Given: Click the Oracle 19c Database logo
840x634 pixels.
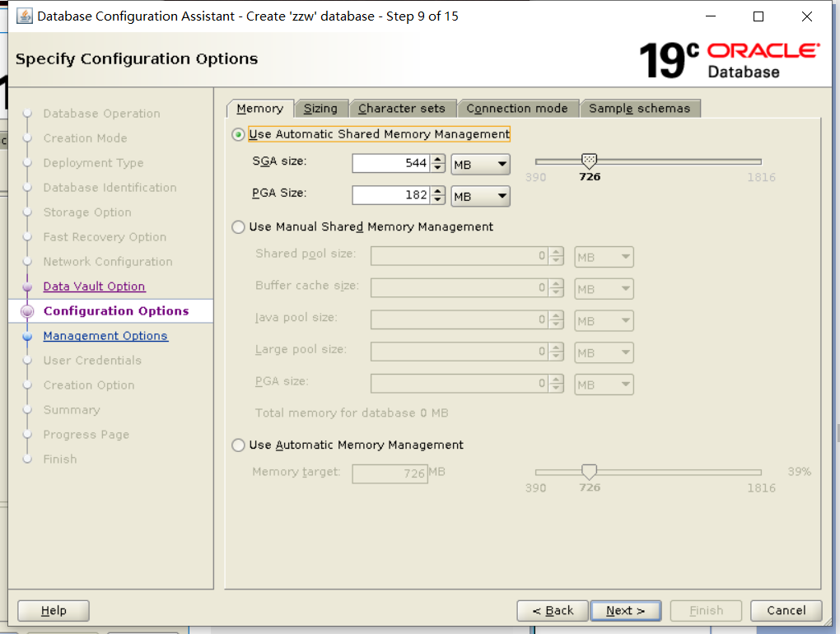Looking at the screenshot, I should [730, 60].
